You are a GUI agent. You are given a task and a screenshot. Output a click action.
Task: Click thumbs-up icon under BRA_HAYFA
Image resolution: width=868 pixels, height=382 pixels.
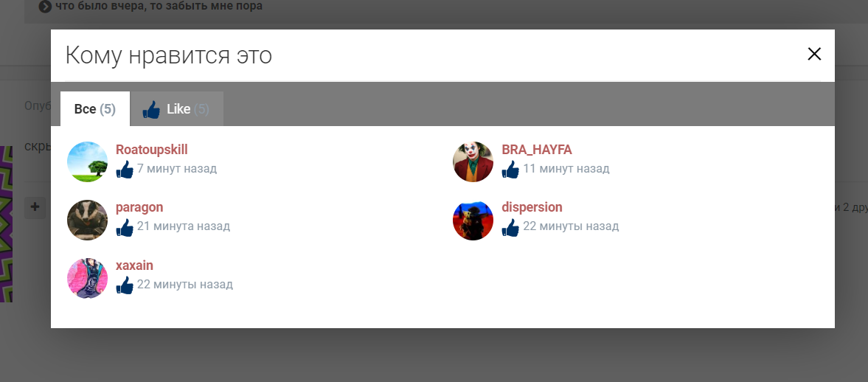[x=510, y=170]
